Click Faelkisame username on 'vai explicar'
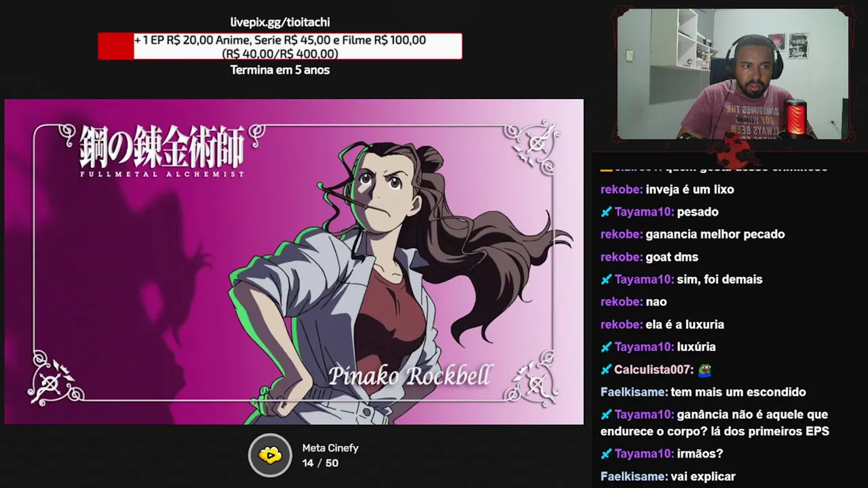Image resolution: width=868 pixels, height=488 pixels. (634, 476)
